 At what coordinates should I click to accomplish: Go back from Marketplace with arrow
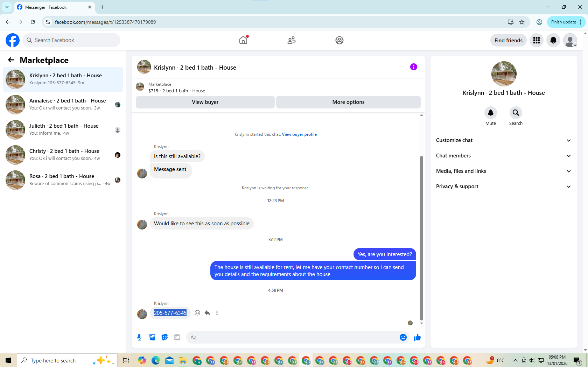pos(11,60)
